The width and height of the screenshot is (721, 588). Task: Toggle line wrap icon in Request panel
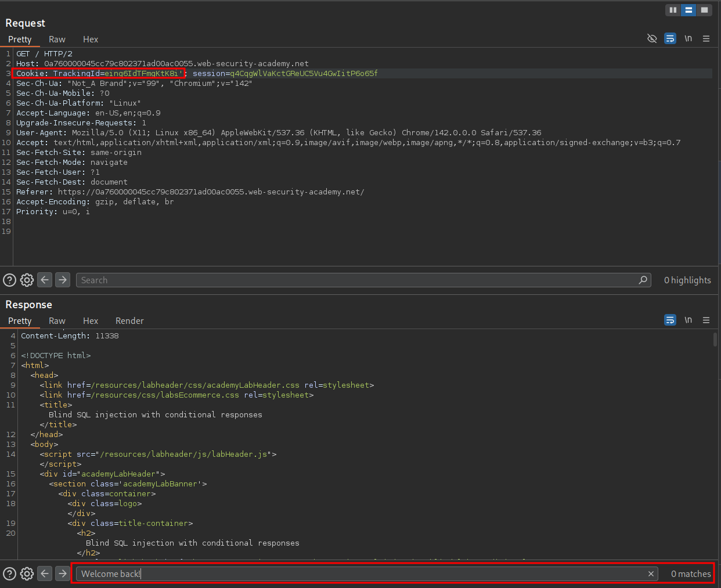pos(670,38)
